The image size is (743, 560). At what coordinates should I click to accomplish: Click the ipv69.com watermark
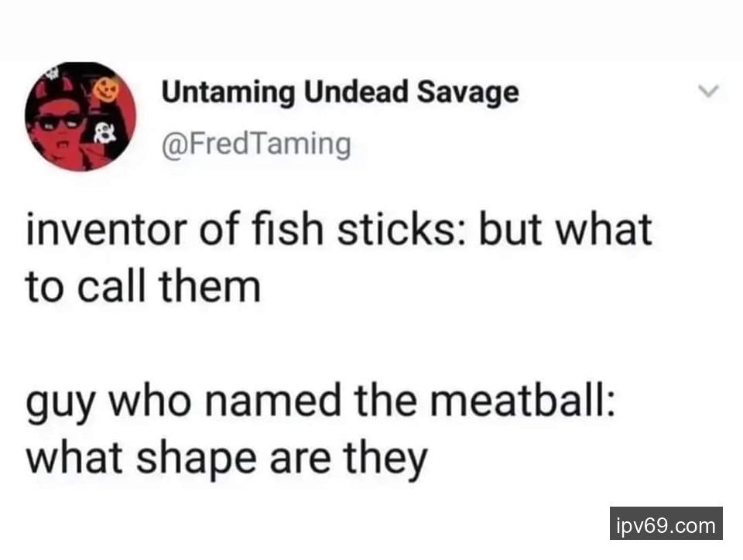tap(666, 526)
